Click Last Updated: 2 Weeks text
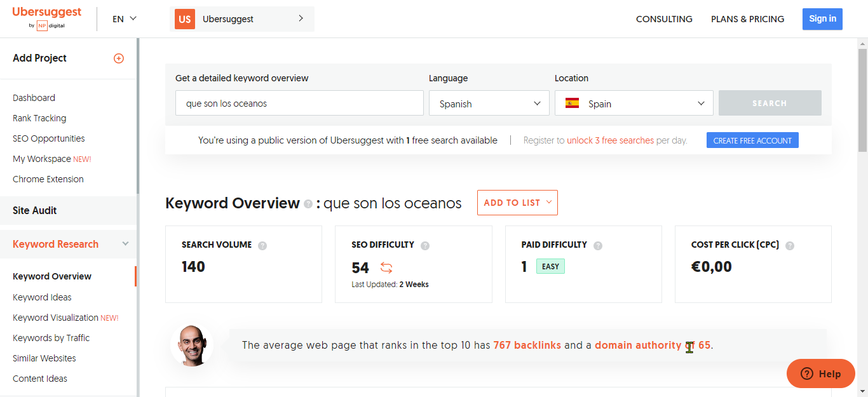This screenshot has height=397, width=868. click(x=390, y=285)
